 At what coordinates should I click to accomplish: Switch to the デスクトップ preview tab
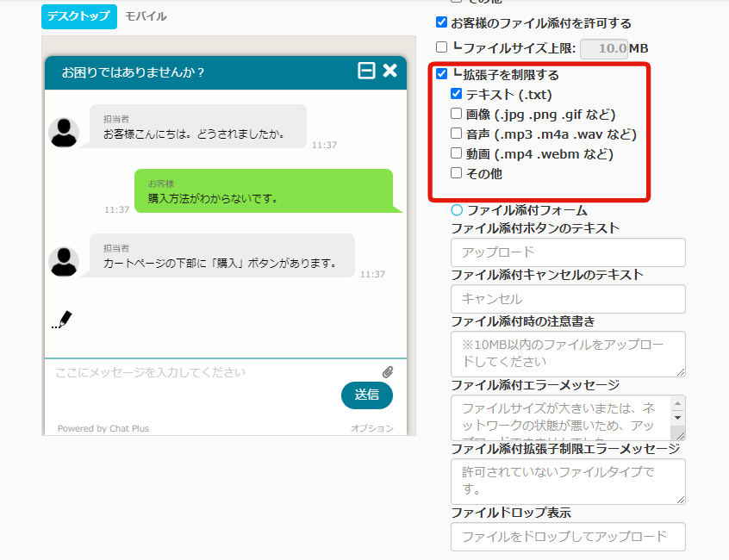tap(78, 16)
